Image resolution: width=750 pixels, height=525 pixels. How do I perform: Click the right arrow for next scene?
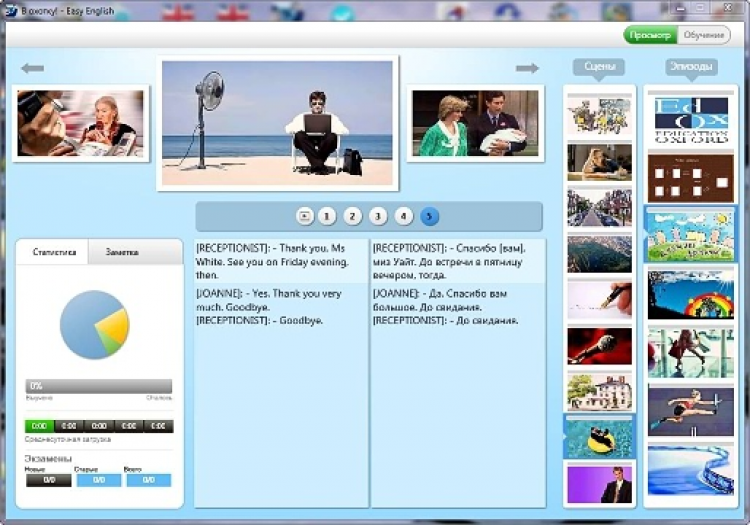[527, 68]
